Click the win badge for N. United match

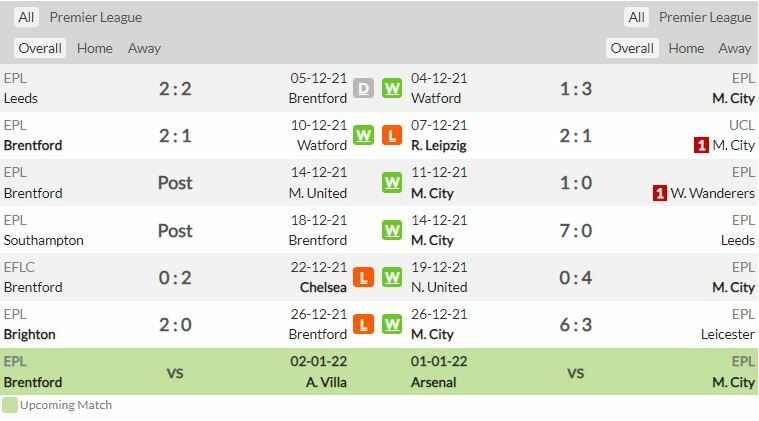pyautogui.click(x=392, y=277)
